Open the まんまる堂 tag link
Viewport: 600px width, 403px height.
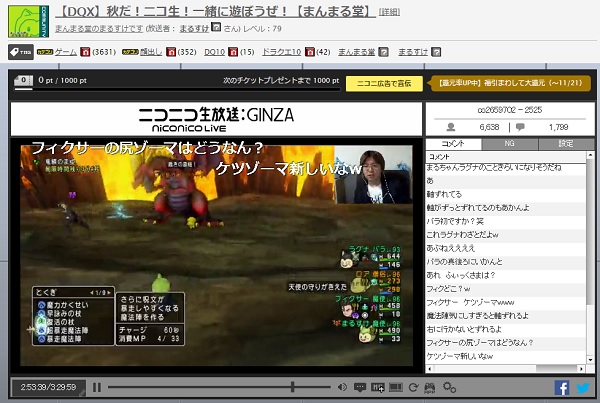click(x=356, y=52)
